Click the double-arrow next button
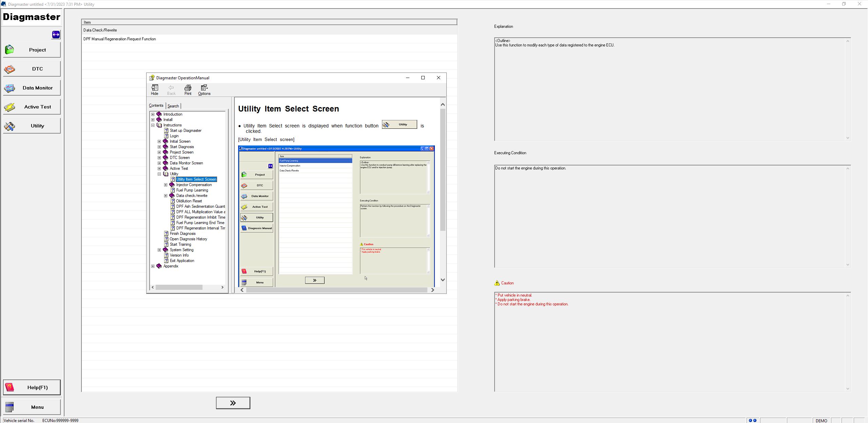The image size is (868, 423). click(233, 403)
